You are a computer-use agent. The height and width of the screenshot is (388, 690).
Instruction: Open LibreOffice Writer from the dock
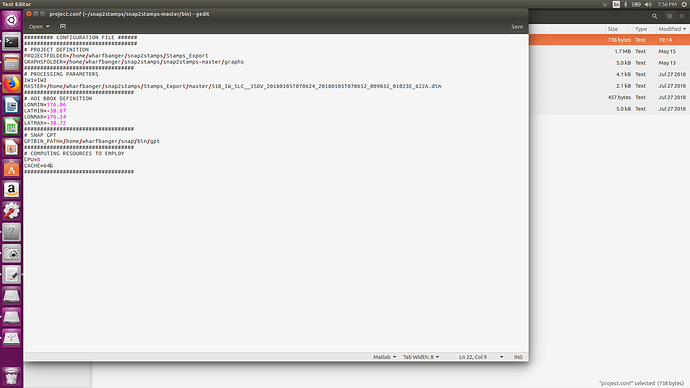point(11,105)
